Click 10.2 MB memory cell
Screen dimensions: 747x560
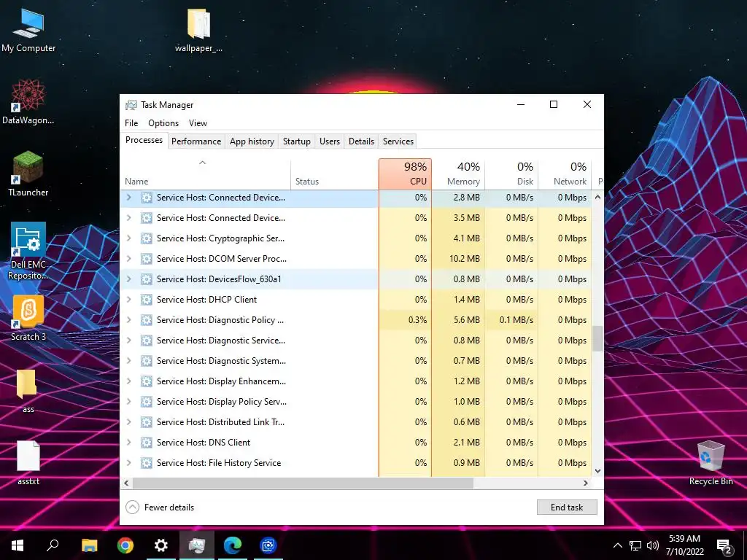[x=459, y=259]
